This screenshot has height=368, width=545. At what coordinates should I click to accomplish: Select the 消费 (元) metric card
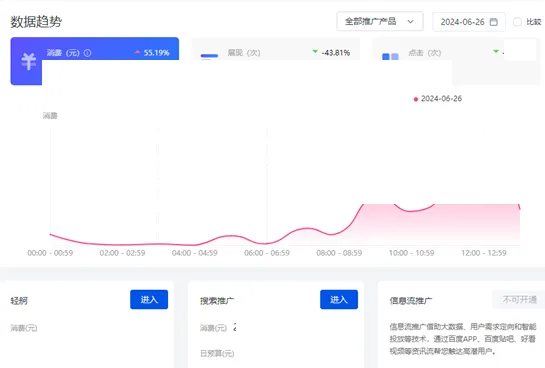[95, 61]
